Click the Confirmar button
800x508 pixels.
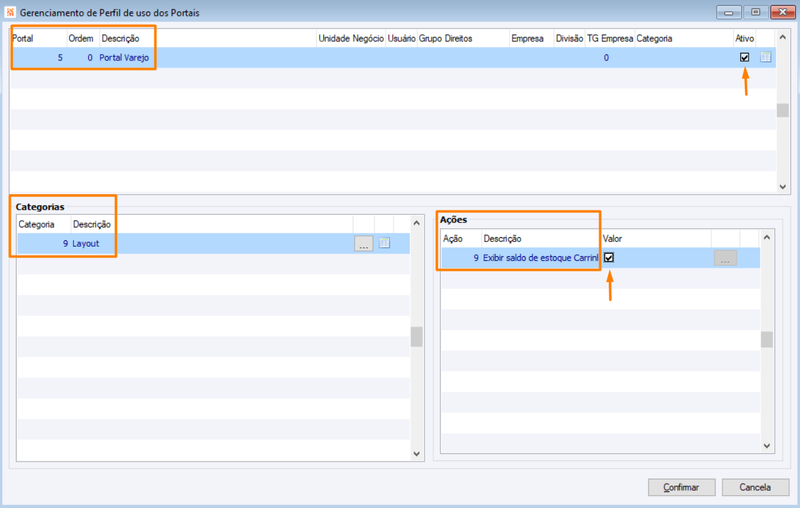tap(681, 487)
